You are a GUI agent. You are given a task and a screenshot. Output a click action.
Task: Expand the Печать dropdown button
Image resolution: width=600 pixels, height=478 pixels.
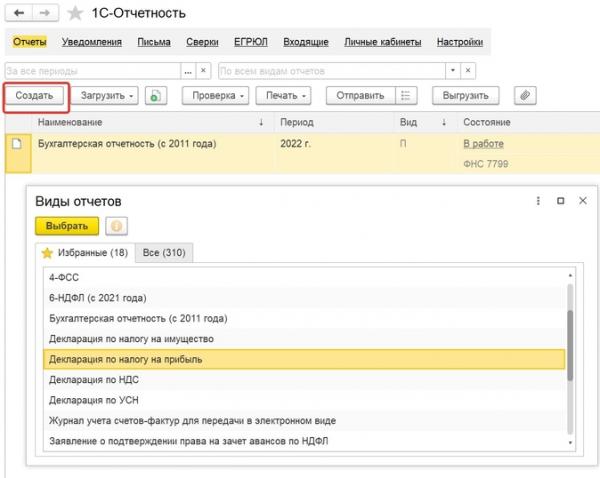pyautogui.click(x=283, y=96)
